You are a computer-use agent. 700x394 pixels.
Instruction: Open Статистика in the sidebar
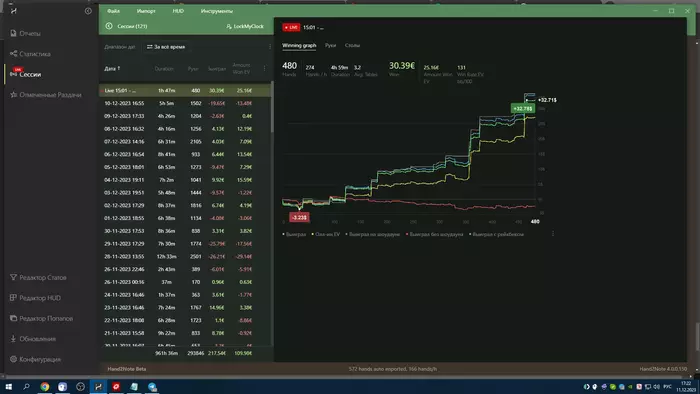[30, 54]
